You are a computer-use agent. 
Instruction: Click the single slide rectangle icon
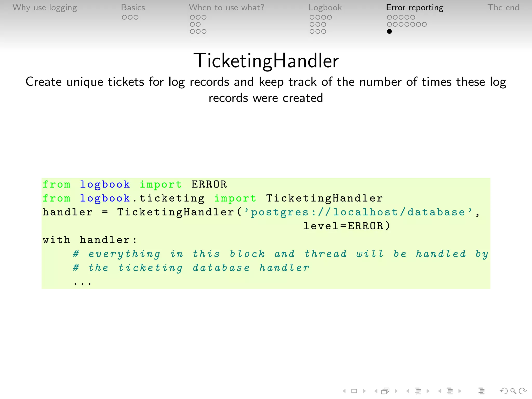coord(354,391)
